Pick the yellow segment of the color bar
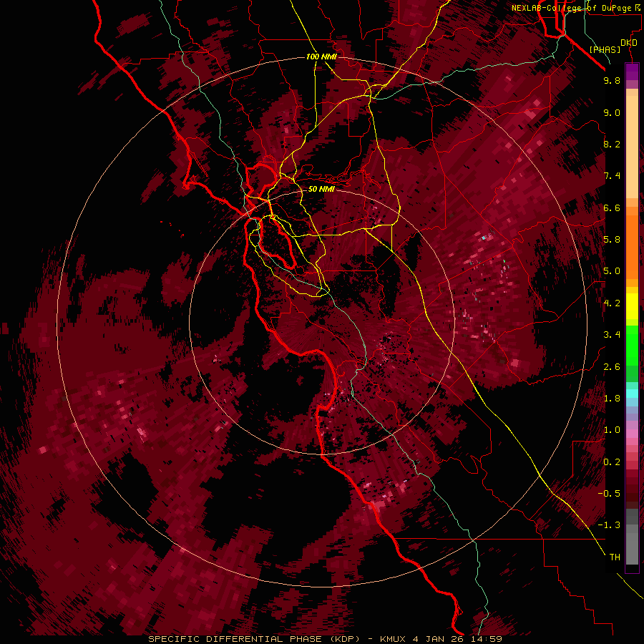This screenshot has width=644, height=644. point(632,306)
